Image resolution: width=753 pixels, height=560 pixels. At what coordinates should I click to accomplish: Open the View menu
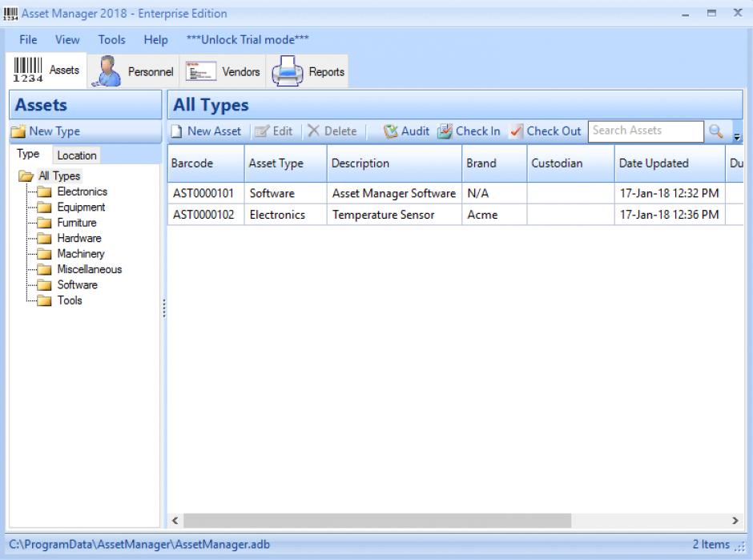click(67, 39)
